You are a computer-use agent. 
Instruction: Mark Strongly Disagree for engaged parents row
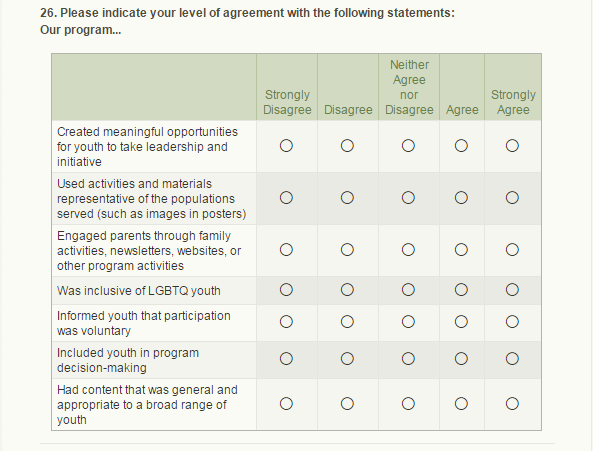(x=286, y=250)
